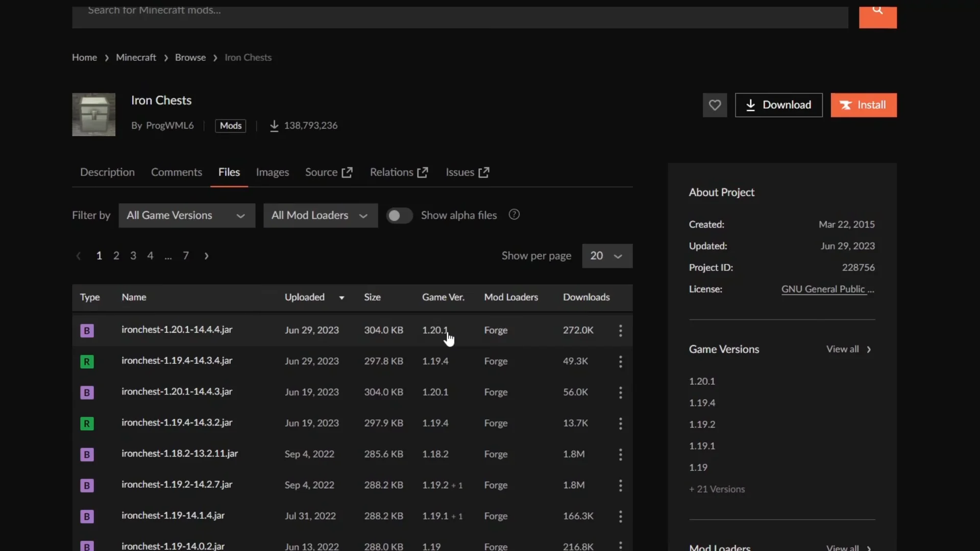Go to previous page of files
This screenshot has width=980, height=551.
(x=79, y=256)
